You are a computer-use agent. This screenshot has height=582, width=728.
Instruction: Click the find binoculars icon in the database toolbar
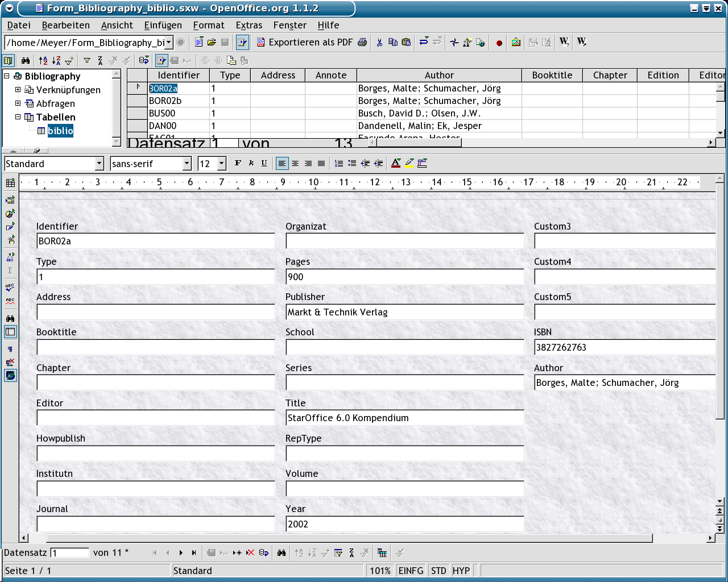(26, 60)
